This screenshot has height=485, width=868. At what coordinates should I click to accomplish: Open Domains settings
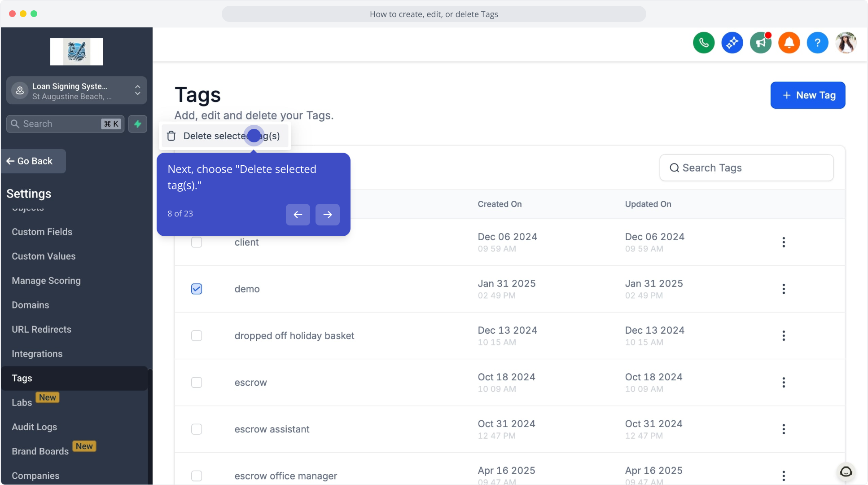click(31, 305)
